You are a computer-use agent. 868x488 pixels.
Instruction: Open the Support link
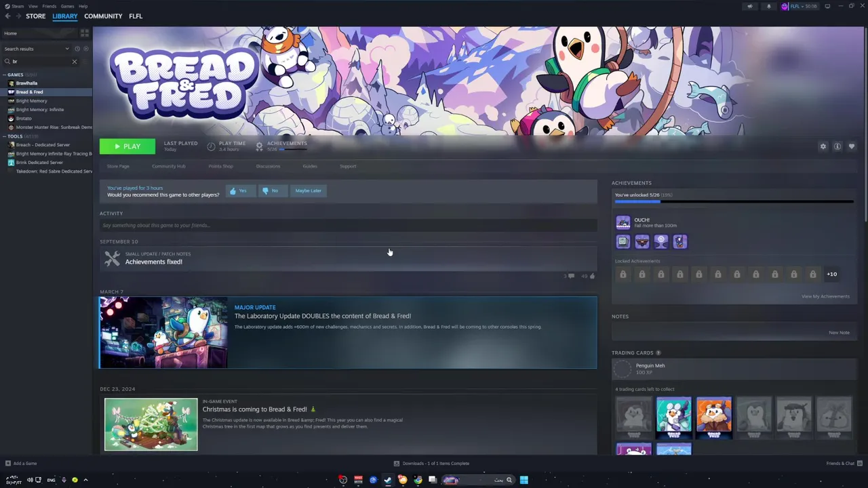coord(348,166)
